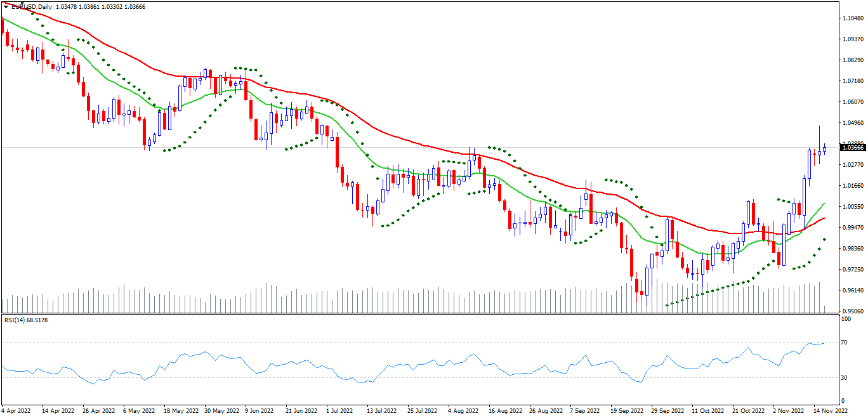Click the 2 Nov 2022 date label

[789, 411]
